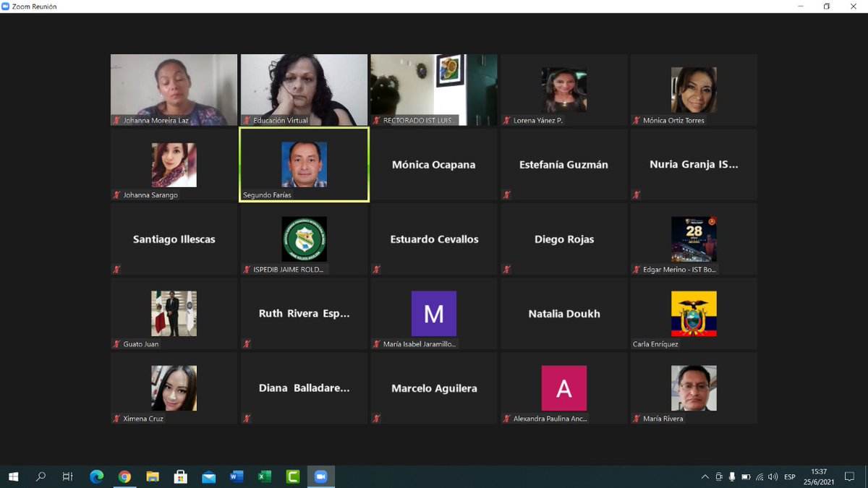The image size is (868, 488).
Task: Open the battery status tray icon
Action: [746, 477]
